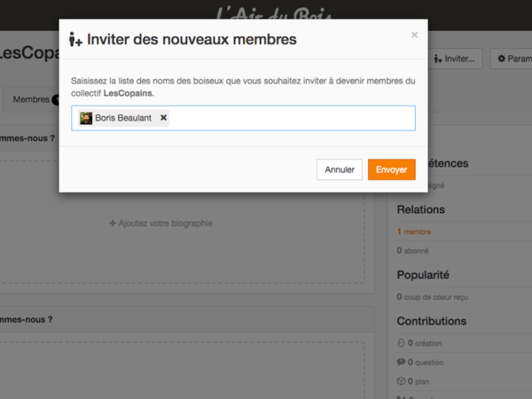
Task: Click the L'Air du Bois site logo
Action: pos(273,15)
